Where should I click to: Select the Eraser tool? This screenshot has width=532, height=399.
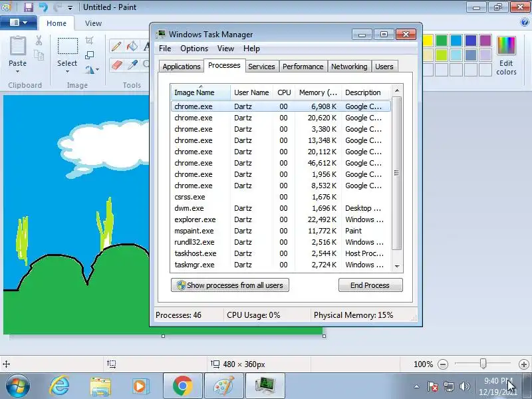pyautogui.click(x=116, y=64)
